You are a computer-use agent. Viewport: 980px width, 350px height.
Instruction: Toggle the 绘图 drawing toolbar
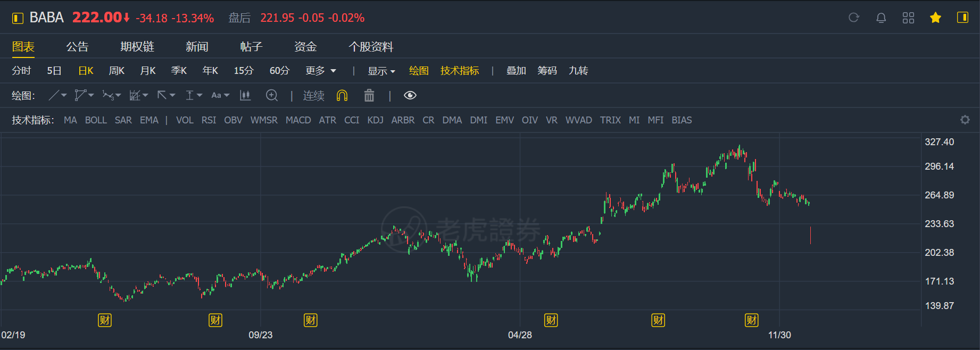[419, 71]
